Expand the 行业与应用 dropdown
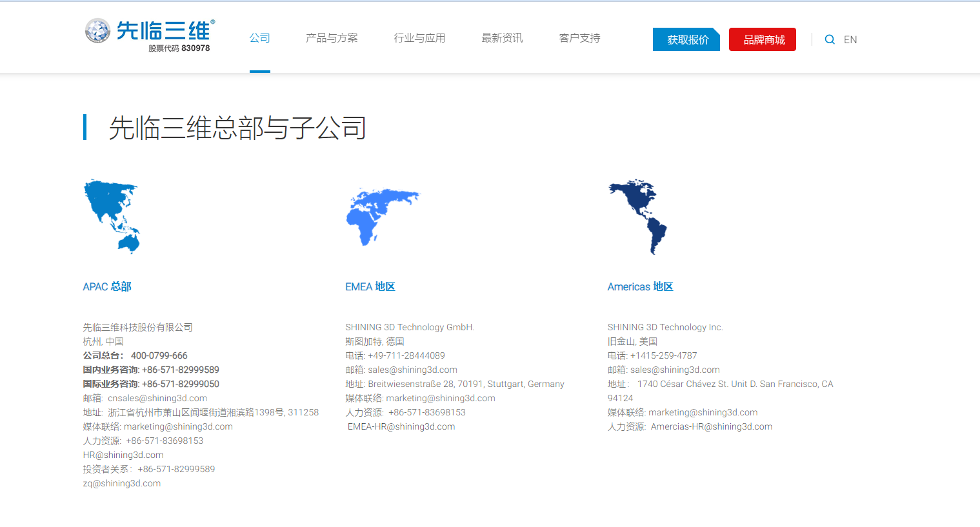The image size is (980, 527). pos(419,38)
